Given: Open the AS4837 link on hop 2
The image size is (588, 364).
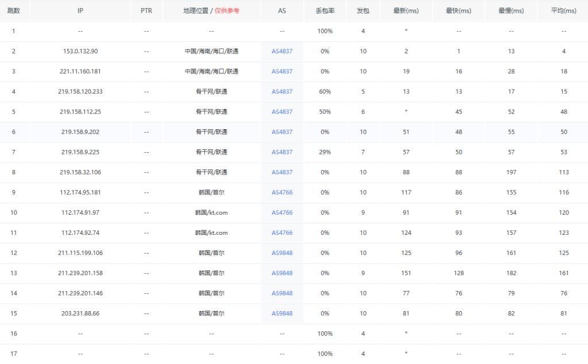Looking at the screenshot, I should point(281,51).
